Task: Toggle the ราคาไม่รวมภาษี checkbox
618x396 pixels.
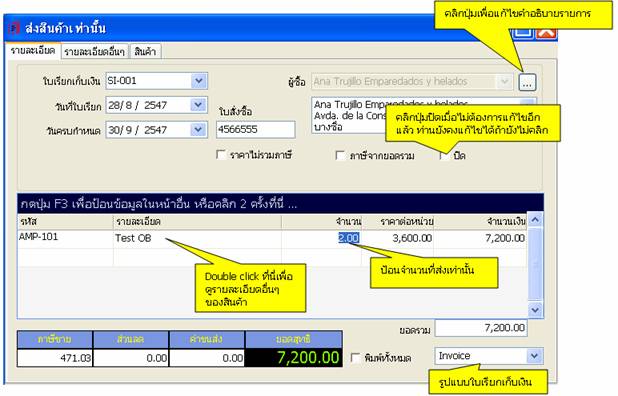Action: click(x=222, y=155)
